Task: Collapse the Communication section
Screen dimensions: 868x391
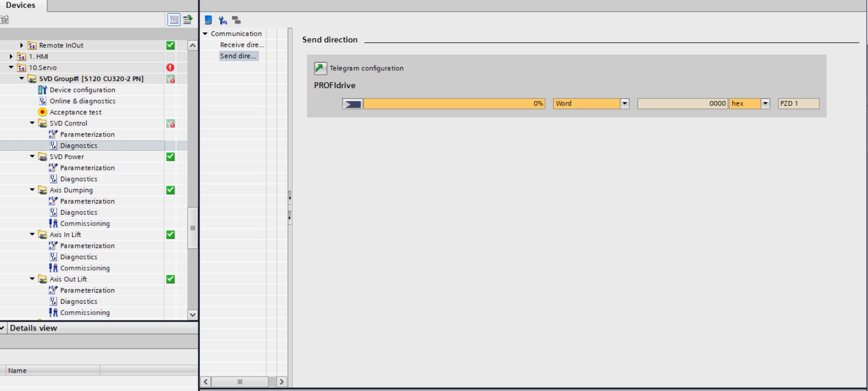Action: [x=205, y=34]
